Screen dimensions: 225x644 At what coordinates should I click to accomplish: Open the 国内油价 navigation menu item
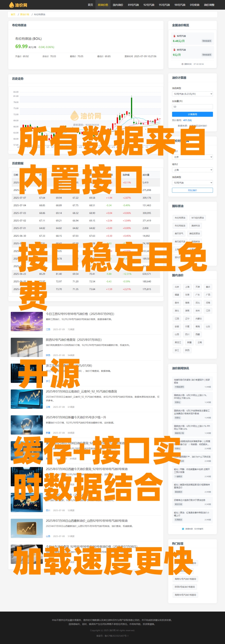[118, 5]
